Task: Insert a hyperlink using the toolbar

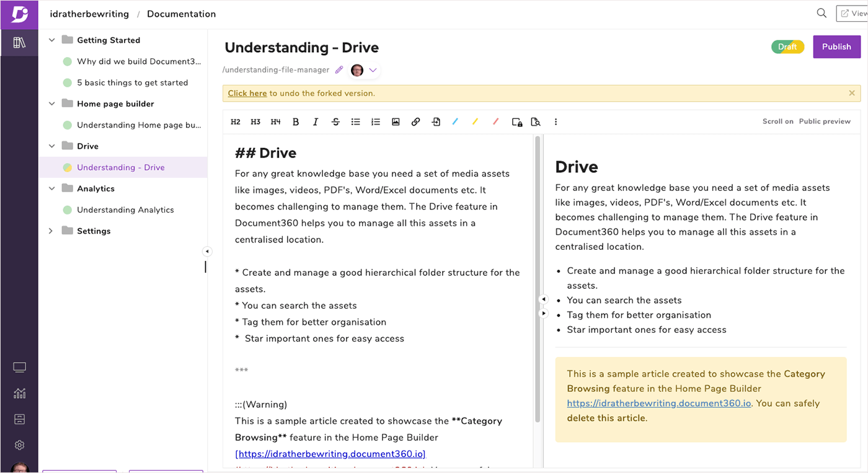Action: tap(415, 122)
